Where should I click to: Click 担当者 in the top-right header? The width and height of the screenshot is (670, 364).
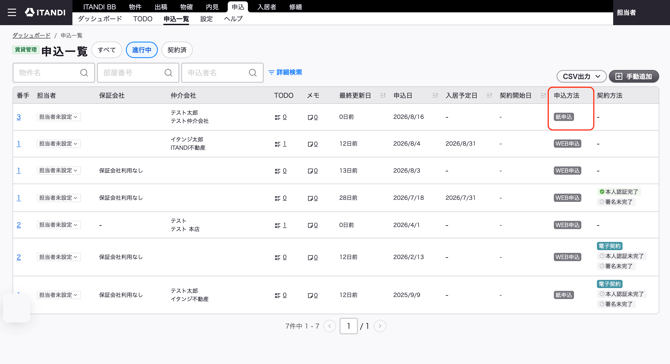click(626, 12)
